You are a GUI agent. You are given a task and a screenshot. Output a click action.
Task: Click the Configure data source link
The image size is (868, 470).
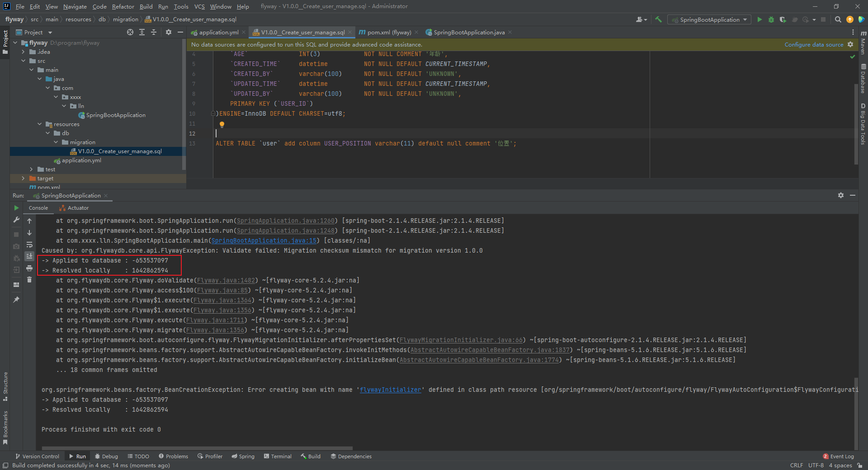coord(813,44)
